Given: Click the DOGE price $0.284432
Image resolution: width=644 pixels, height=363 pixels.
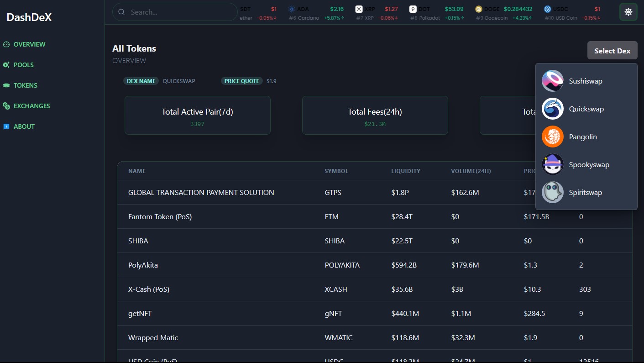Looking at the screenshot, I should tap(518, 9).
